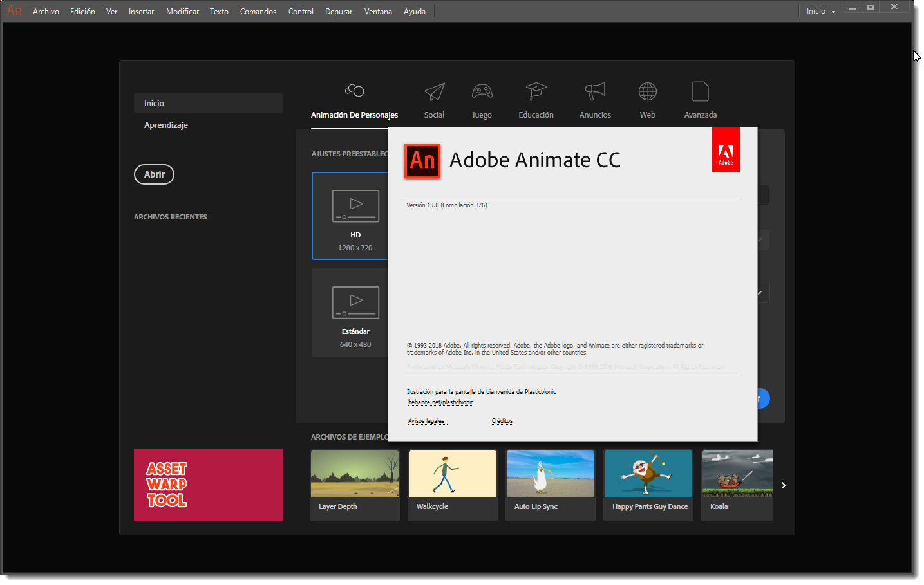Open the Comandos menu
924x585 pixels.
coord(258,12)
